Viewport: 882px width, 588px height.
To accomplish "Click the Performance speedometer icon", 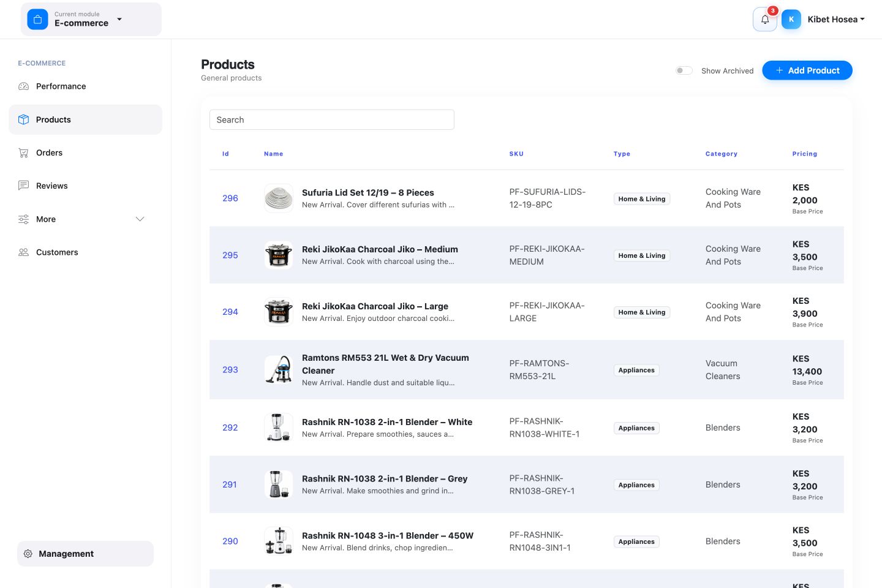I will [24, 86].
